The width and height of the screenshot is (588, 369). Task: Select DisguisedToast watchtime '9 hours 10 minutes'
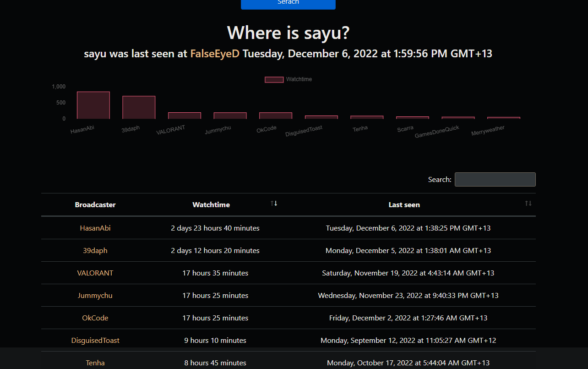(x=215, y=340)
